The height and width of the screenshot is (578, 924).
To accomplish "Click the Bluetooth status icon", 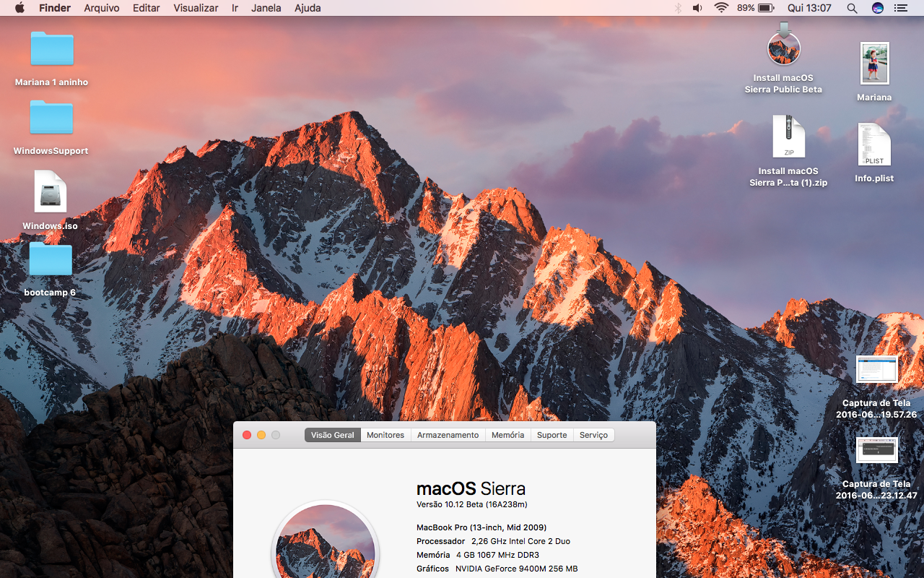I will [677, 8].
